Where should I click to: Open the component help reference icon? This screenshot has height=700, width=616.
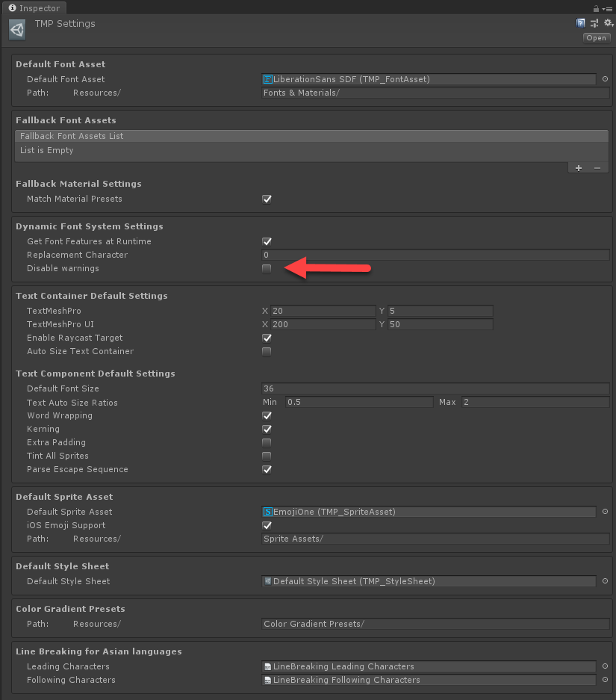[581, 23]
